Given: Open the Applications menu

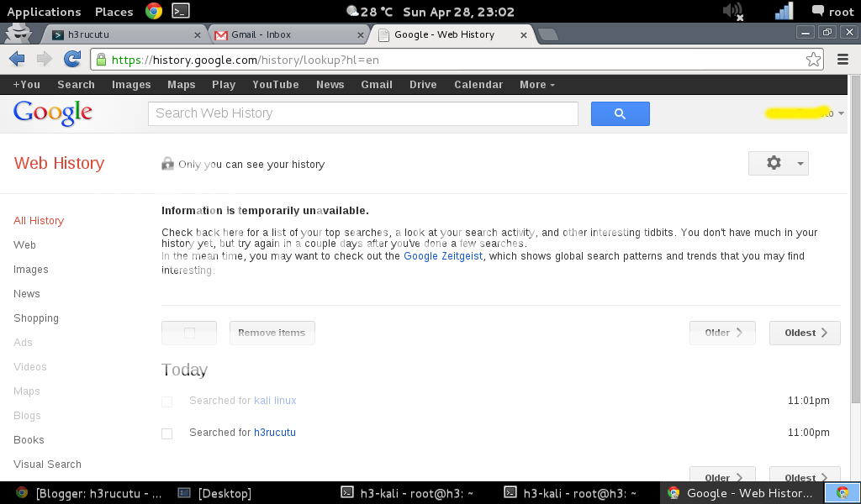Looking at the screenshot, I should 44,12.
